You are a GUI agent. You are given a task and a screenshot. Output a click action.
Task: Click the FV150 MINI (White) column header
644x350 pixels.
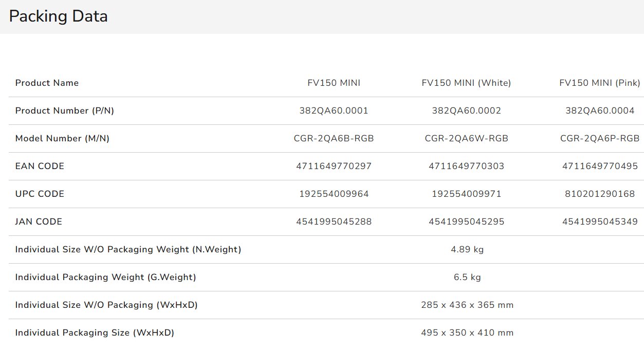[x=466, y=83]
